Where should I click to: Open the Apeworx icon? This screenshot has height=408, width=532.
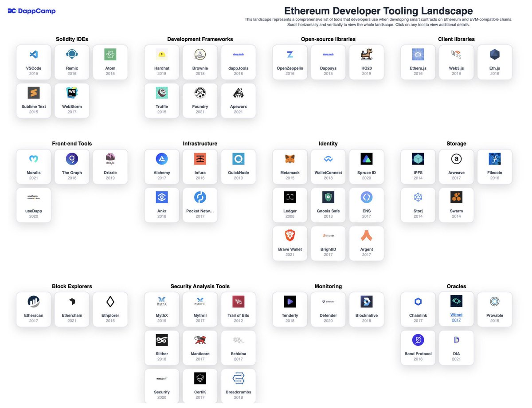pos(239,93)
